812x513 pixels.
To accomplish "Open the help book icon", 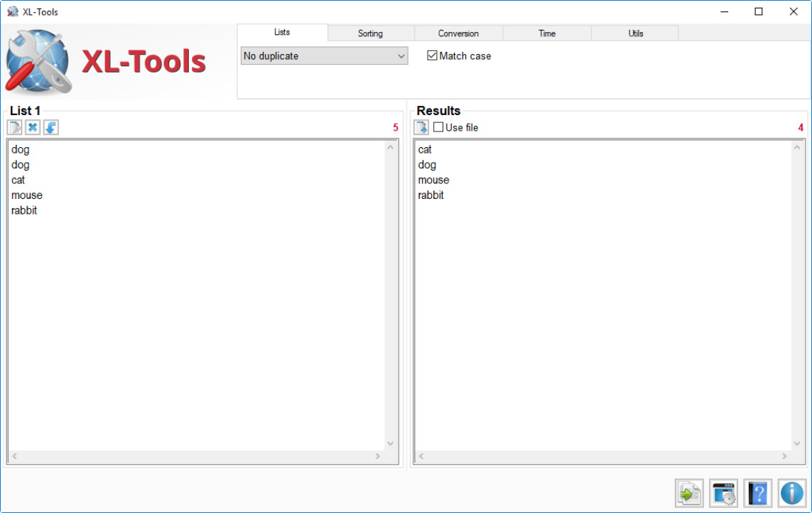I will [757, 493].
